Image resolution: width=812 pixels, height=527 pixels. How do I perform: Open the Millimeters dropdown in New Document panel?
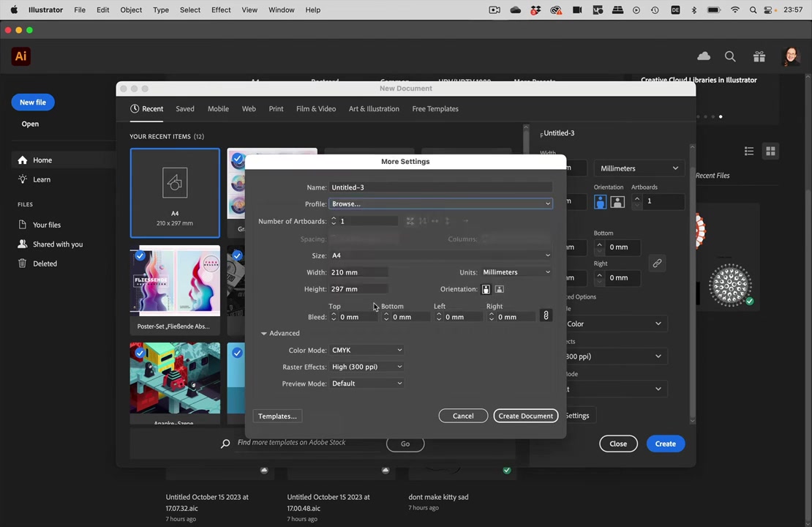pos(639,168)
